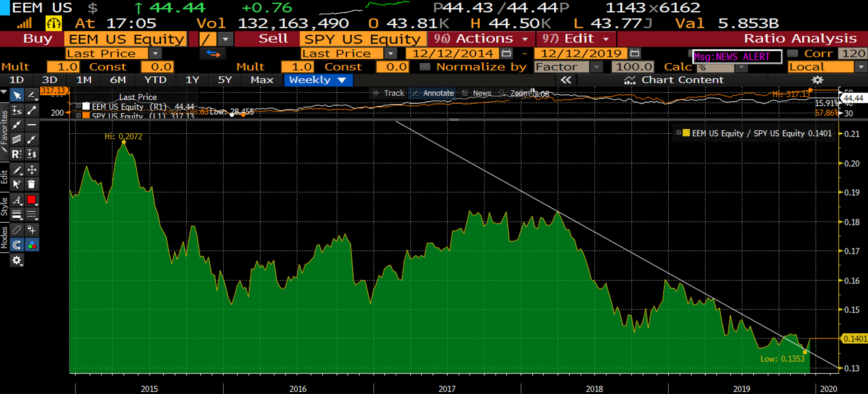Click the Msg:NEWS ALERT notification

pyautogui.click(x=737, y=56)
